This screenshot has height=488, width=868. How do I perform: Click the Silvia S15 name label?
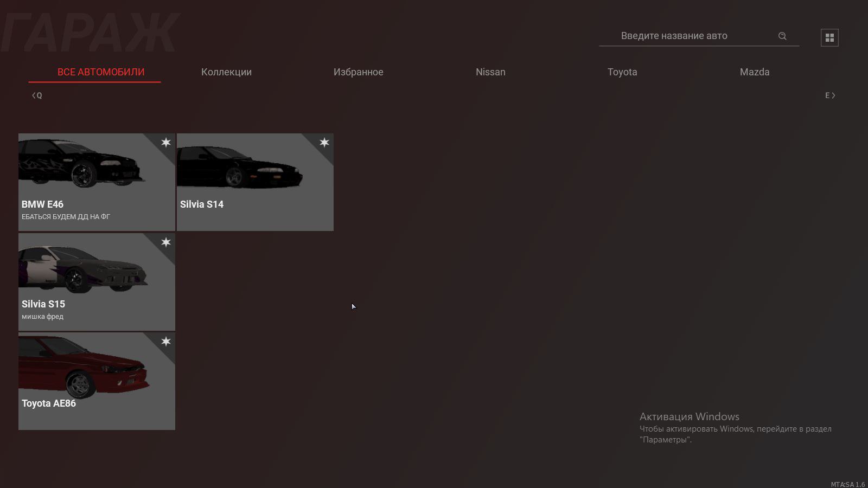point(43,304)
